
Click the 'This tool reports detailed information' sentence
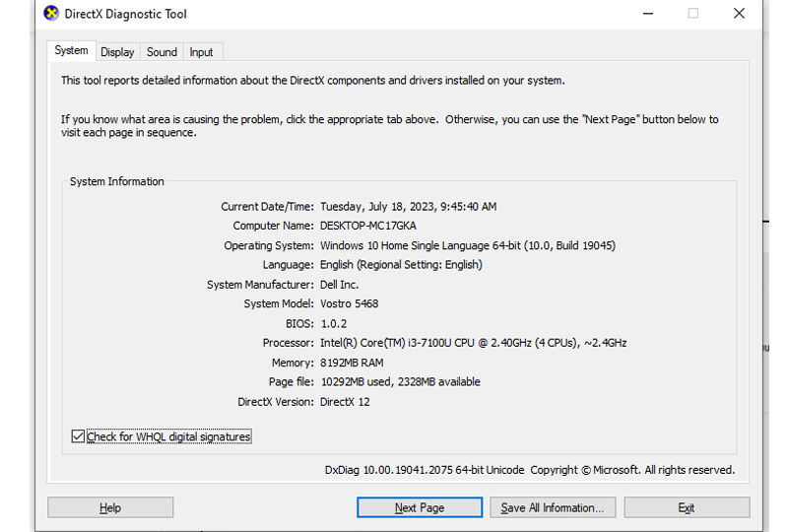point(313,81)
